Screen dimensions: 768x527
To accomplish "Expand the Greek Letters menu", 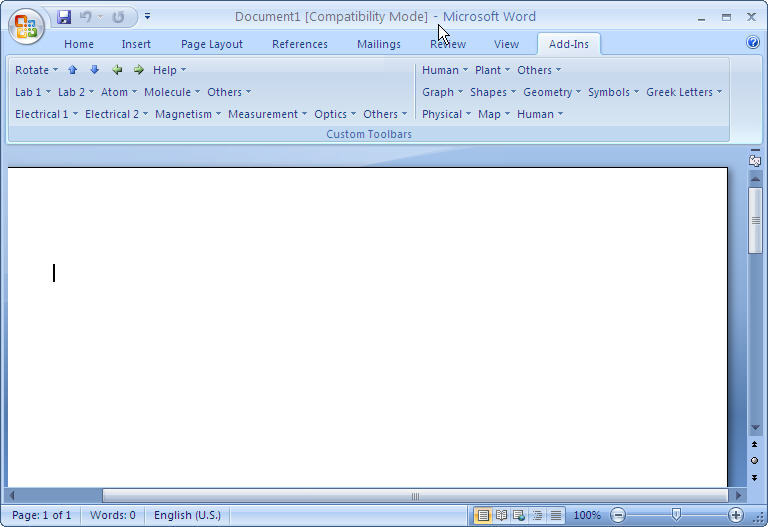I will [x=684, y=92].
